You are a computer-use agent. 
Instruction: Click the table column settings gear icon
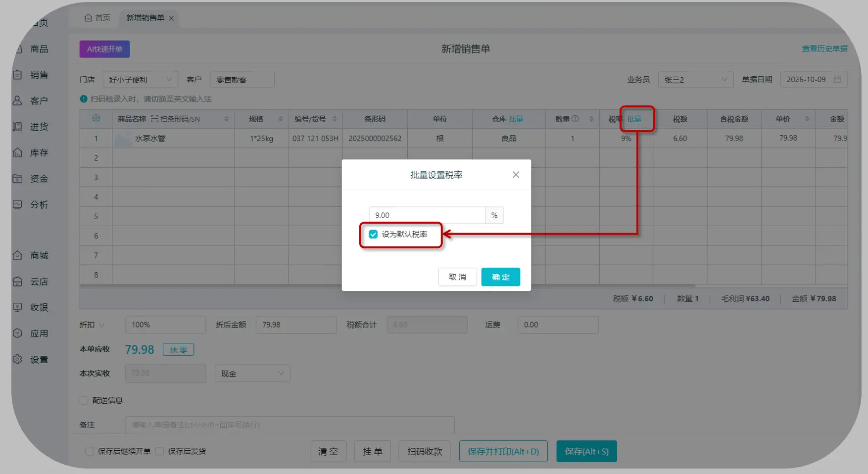[x=96, y=119]
